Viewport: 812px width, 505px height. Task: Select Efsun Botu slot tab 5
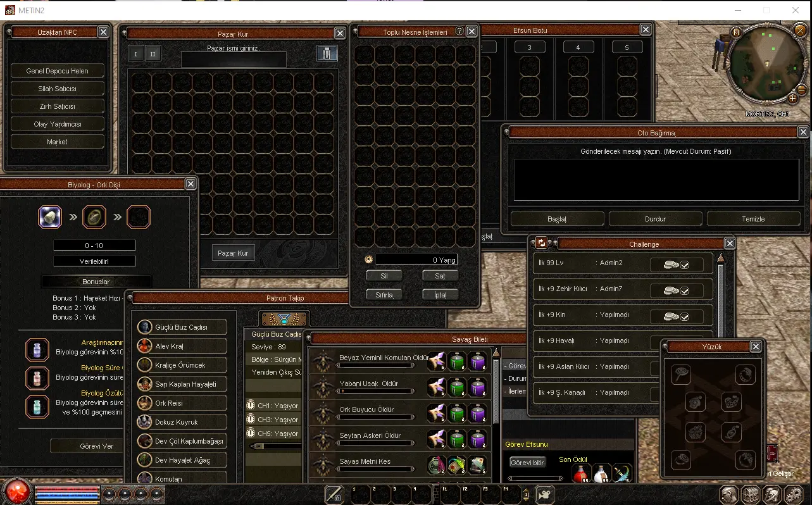[627, 47]
